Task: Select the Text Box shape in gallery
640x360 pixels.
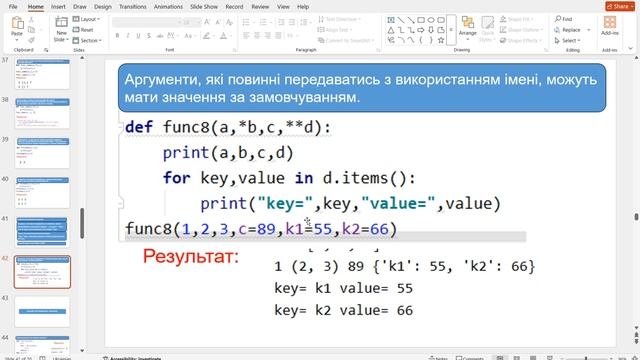Action: tap(391, 20)
